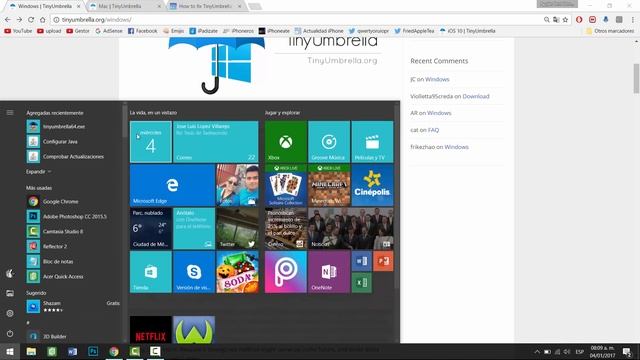This screenshot has width=640, height=360.
Task: Open Candy Crush Soda tile
Action: [x=237, y=272]
